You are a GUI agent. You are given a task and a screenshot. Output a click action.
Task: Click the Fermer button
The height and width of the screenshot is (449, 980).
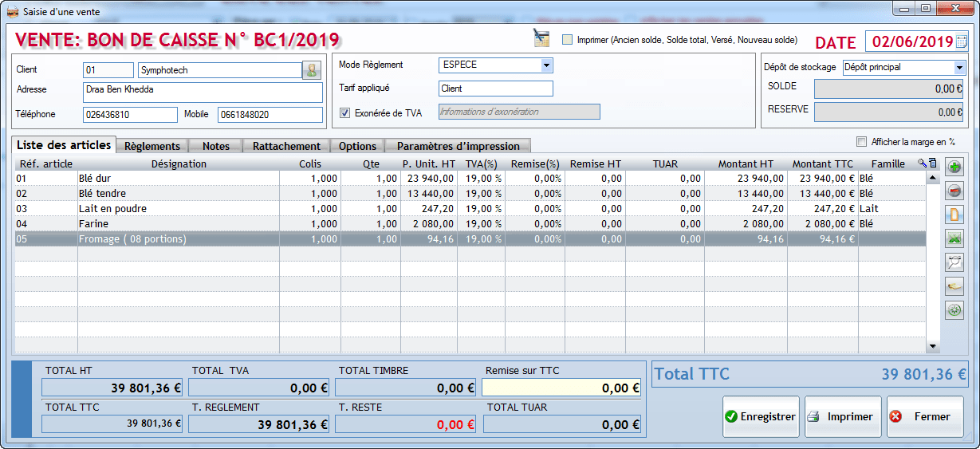pos(925,416)
